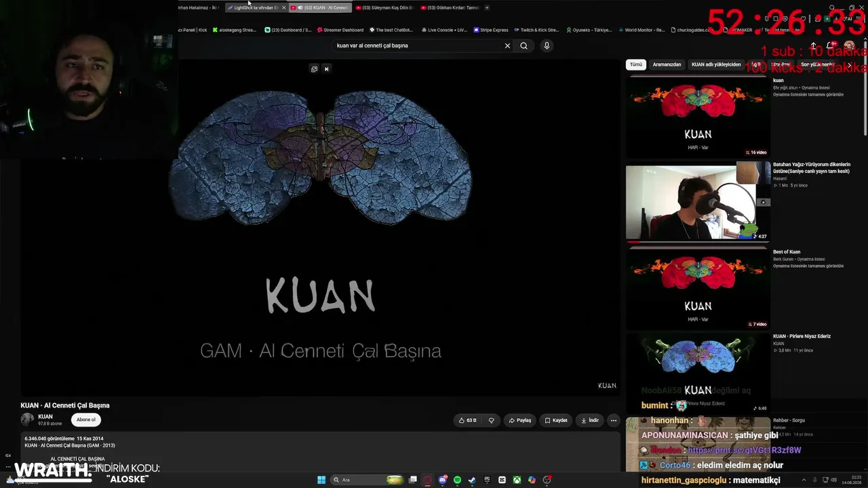
Task: Open the three-dot more actions menu
Action: [x=614, y=420]
